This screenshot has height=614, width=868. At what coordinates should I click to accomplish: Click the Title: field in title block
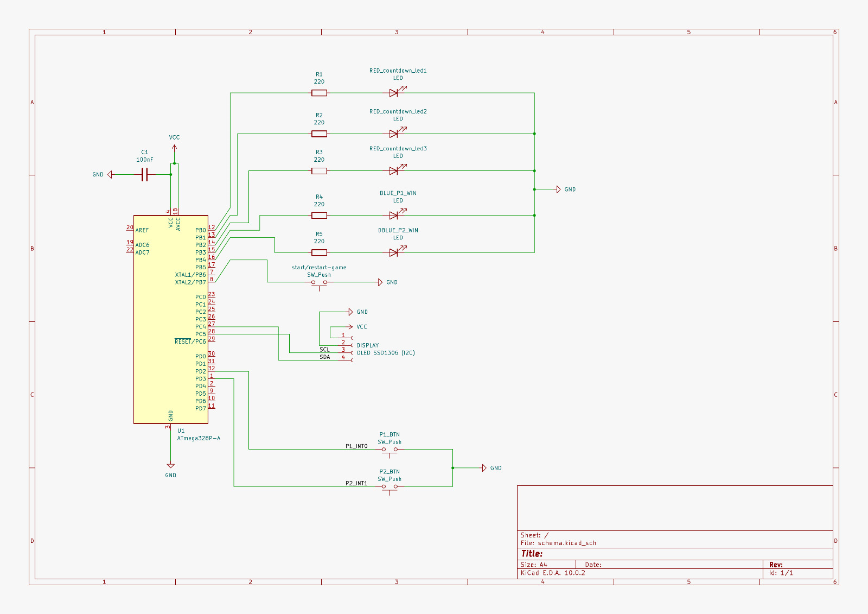pos(532,554)
